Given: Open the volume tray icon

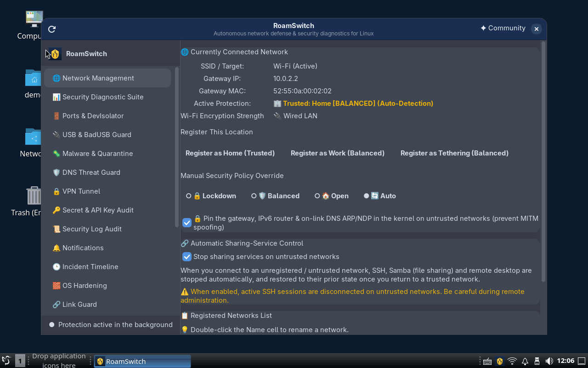Looking at the screenshot, I should (x=548, y=361).
